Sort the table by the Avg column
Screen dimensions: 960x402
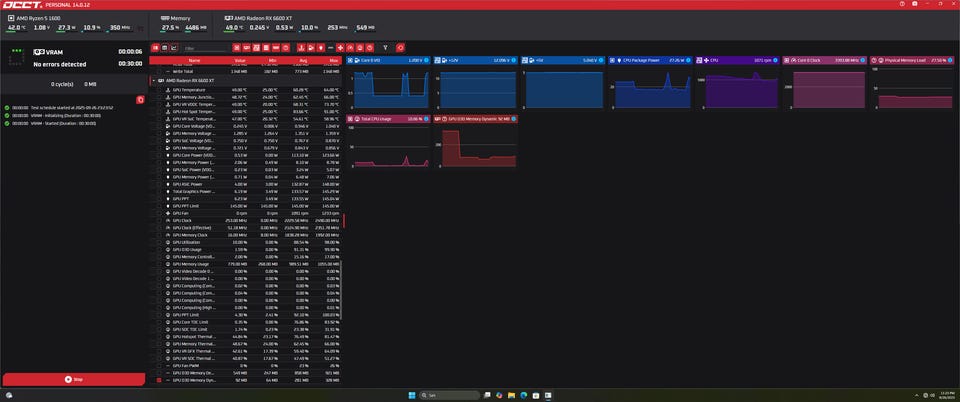pyautogui.click(x=303, y=61)
